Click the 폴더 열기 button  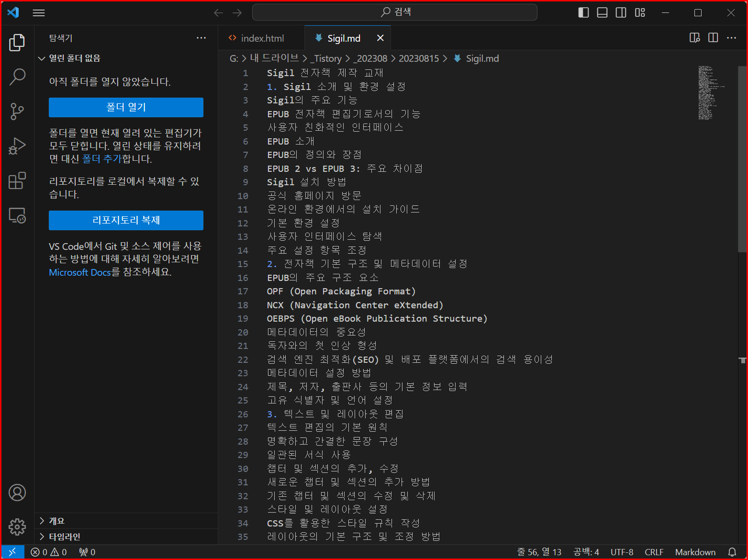point(126,107)
